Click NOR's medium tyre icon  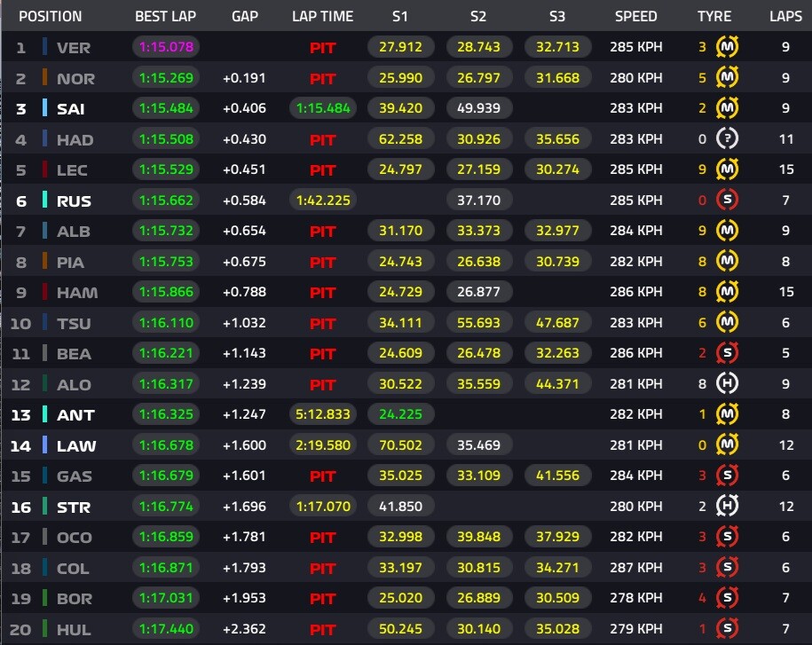click(x=727, y=78)
